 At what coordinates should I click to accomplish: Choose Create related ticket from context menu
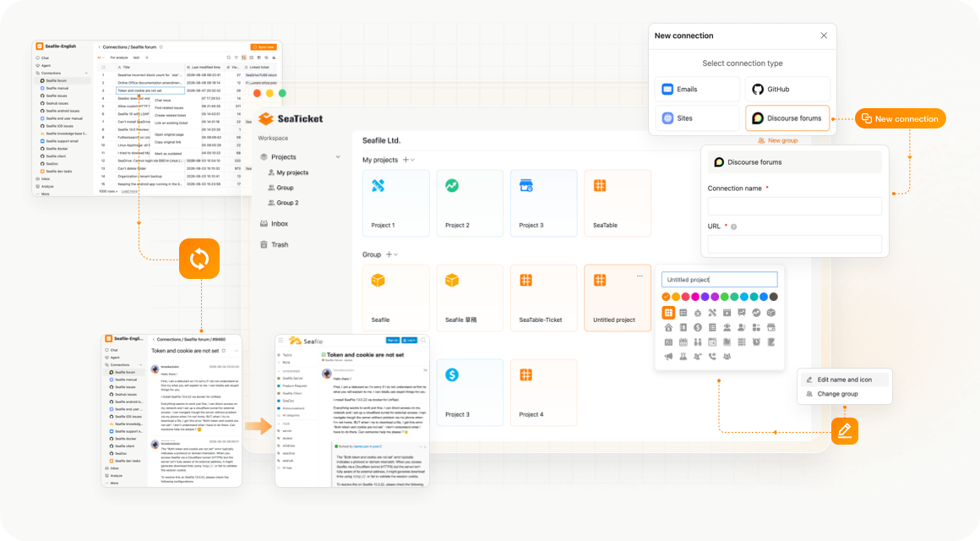click(x=170, y=115)
